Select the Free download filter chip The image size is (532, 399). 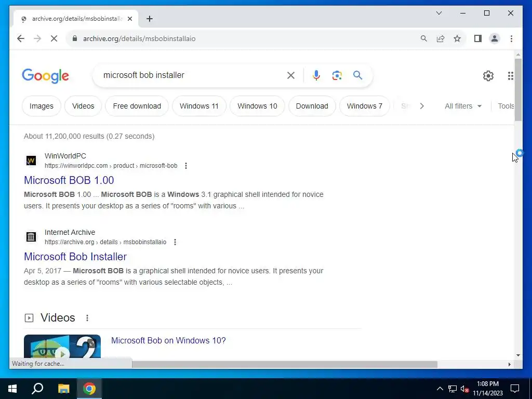pos(137,106)
